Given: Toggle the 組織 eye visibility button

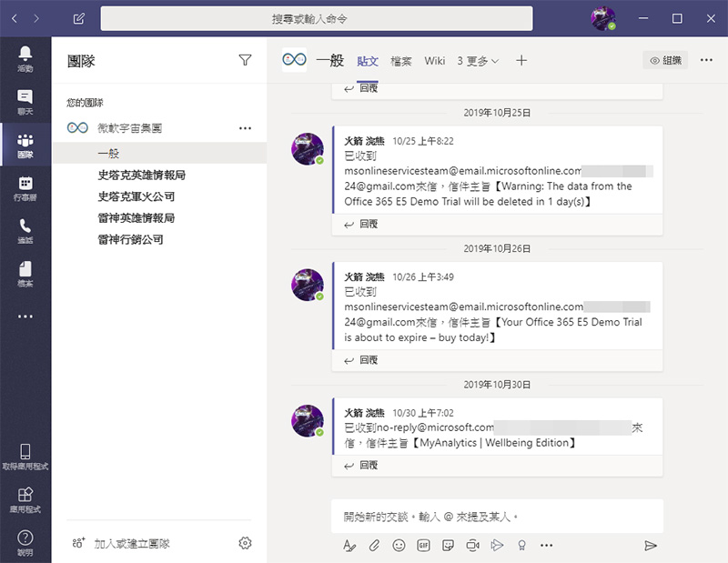Looking at the screenshot, I should point(664,61).
